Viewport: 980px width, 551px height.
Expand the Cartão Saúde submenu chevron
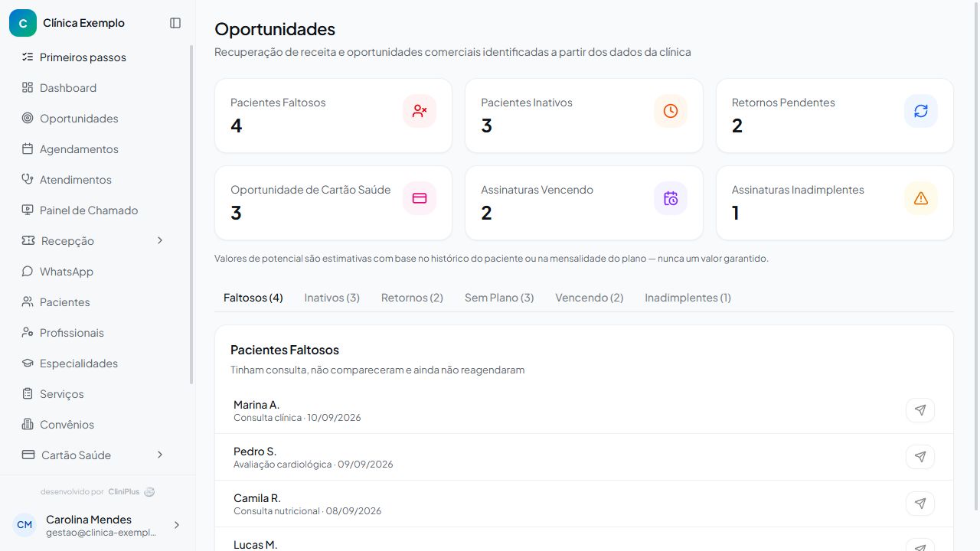coord(160,455)
